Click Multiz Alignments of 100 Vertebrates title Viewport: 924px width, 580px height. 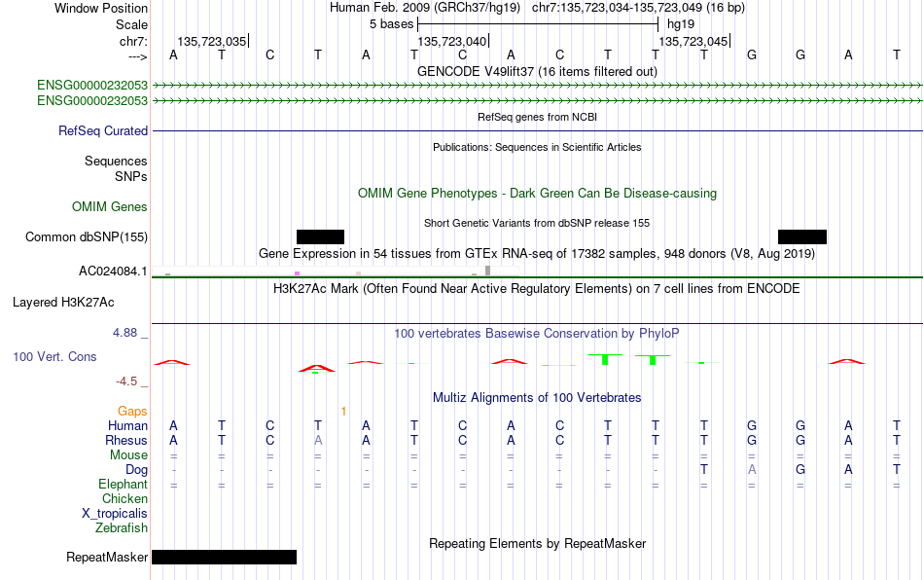(537, 397)
